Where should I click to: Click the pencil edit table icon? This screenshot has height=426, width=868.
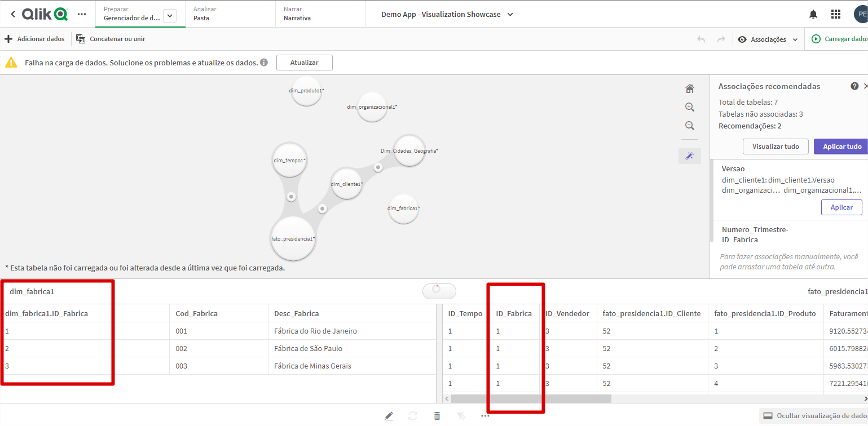389,416
